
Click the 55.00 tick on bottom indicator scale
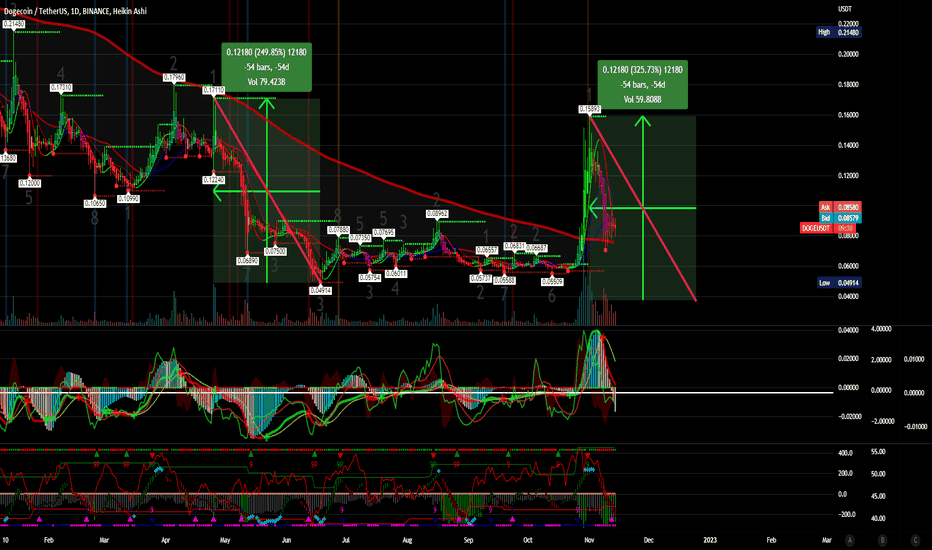click(x=878, y=452)
